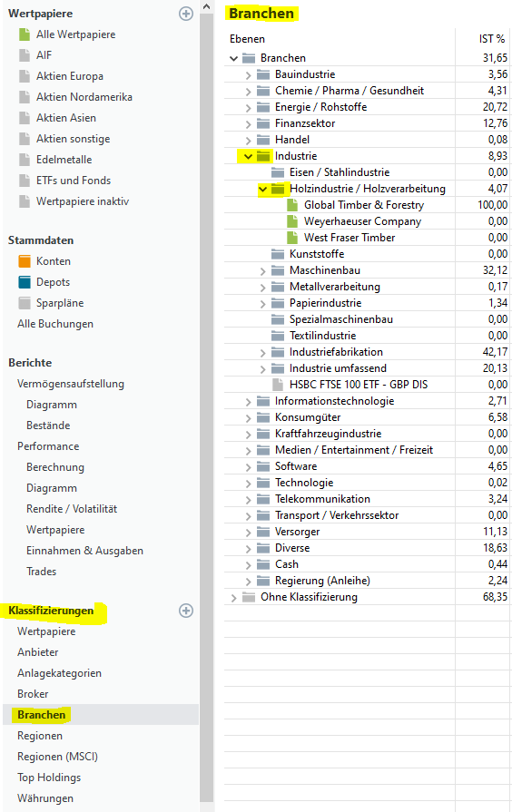This screenshot has width=512, height=812.
Task: Click the grey document icon of HSBC FTSE 100 ETF
Action: coord(278,385)
